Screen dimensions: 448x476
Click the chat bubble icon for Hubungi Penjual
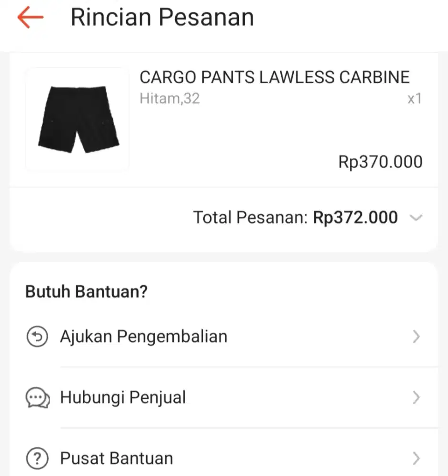point(37,398)
